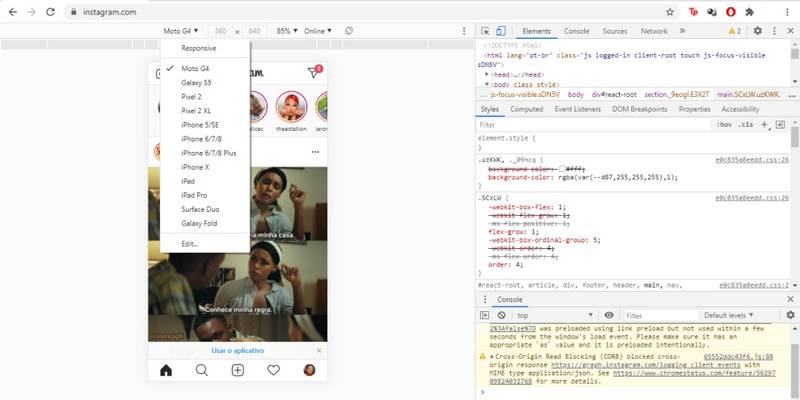This screenshot has height=400, width=800.
Task: Open Instagram direct messages icon
Action: tap(314, 73)
